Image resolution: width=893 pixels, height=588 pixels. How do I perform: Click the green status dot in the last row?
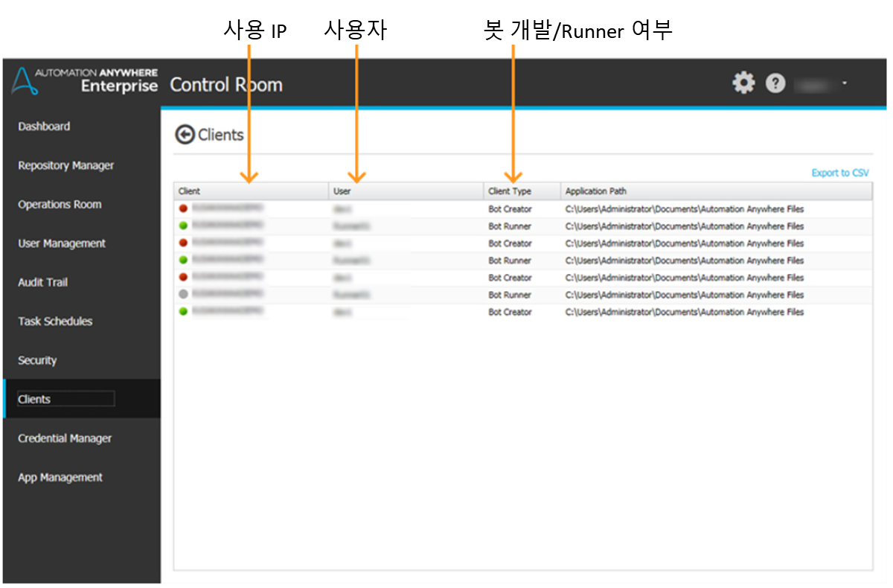click(183, 312)
